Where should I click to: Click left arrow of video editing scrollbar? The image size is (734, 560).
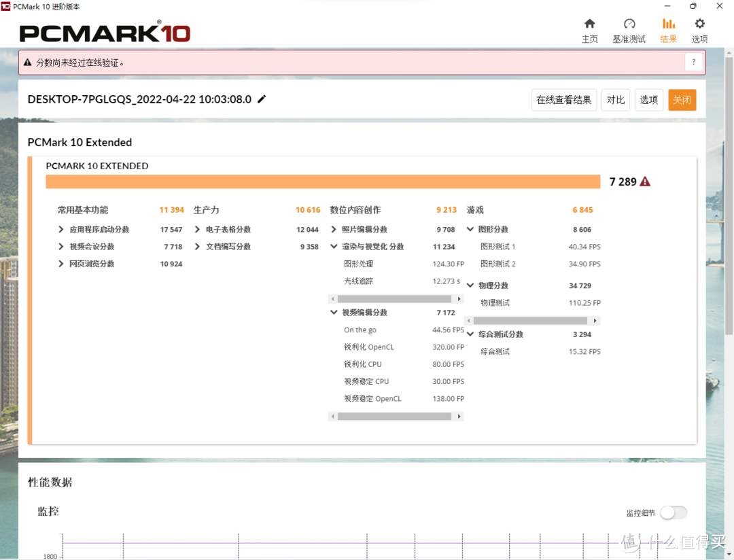click(332, 416)
